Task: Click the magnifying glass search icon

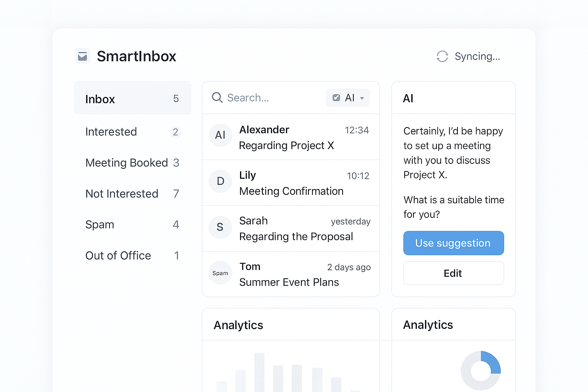Action: pos(217,98)
